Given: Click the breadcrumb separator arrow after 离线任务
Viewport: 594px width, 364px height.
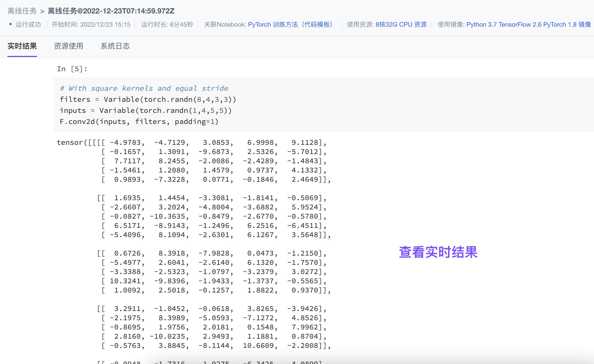Looking at the screenshot, I should click(42, 11).
